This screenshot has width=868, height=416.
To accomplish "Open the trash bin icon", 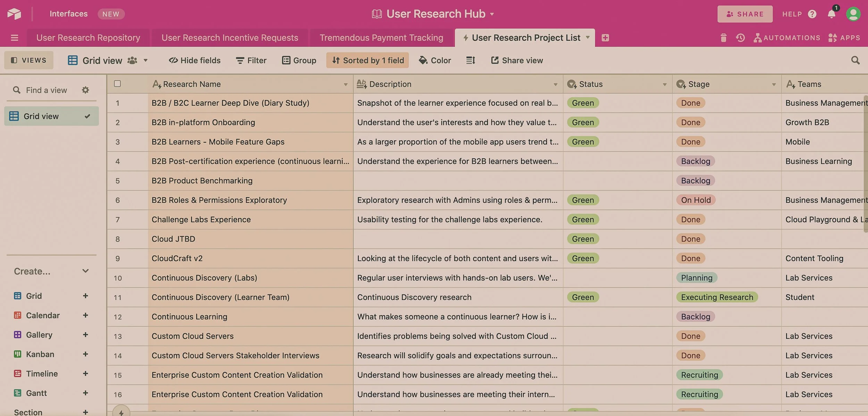I will (x=723, y=38).
